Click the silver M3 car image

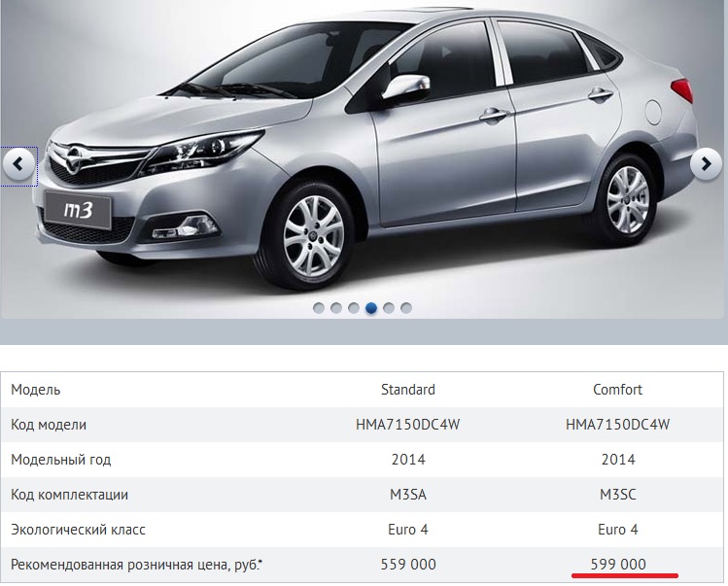(363, 159)
